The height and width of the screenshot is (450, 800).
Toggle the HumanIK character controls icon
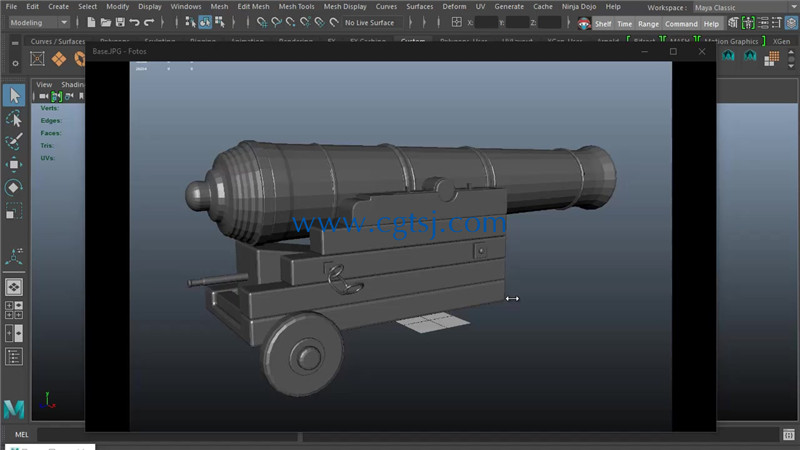(x=748, y=23)
